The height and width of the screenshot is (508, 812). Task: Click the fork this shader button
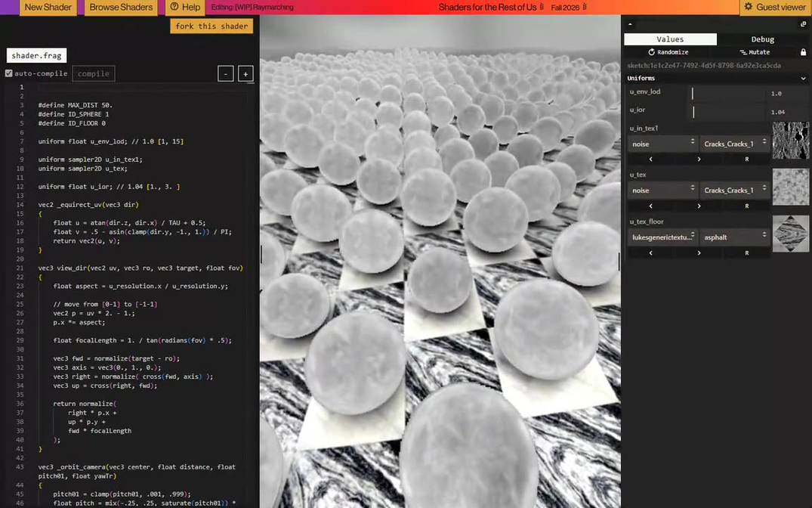tap(211, 26)
